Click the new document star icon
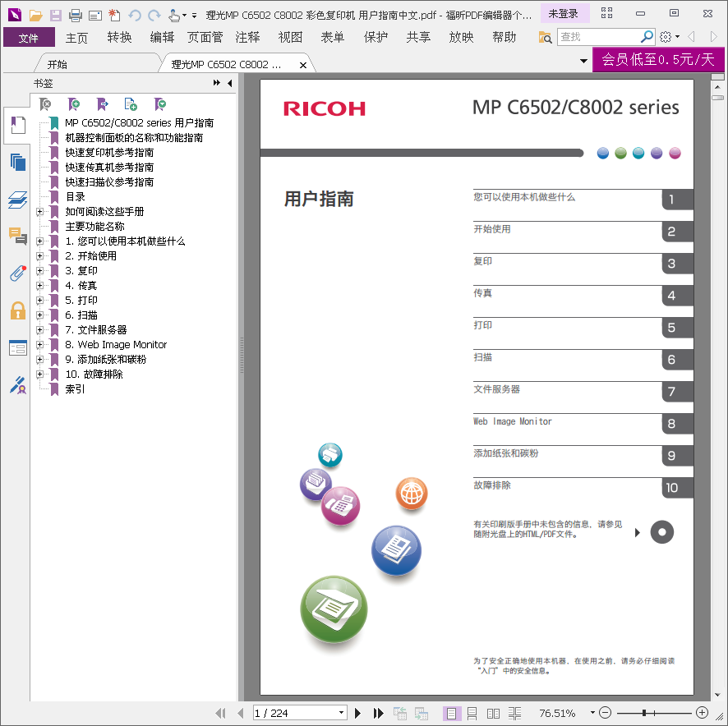 [x=114, y=16]
